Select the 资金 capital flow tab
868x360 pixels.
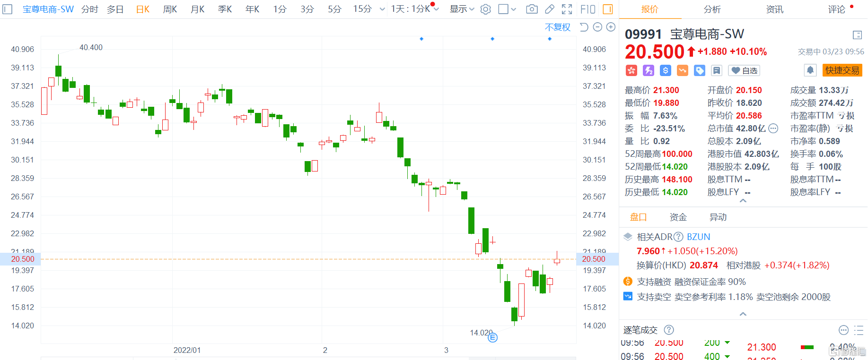coord(678,217)
